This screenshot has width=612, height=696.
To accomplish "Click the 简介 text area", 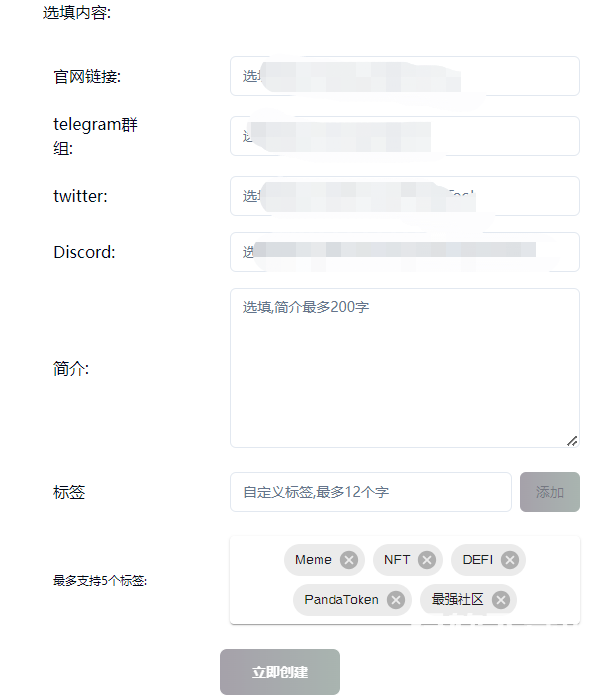I will coord(404,368).
